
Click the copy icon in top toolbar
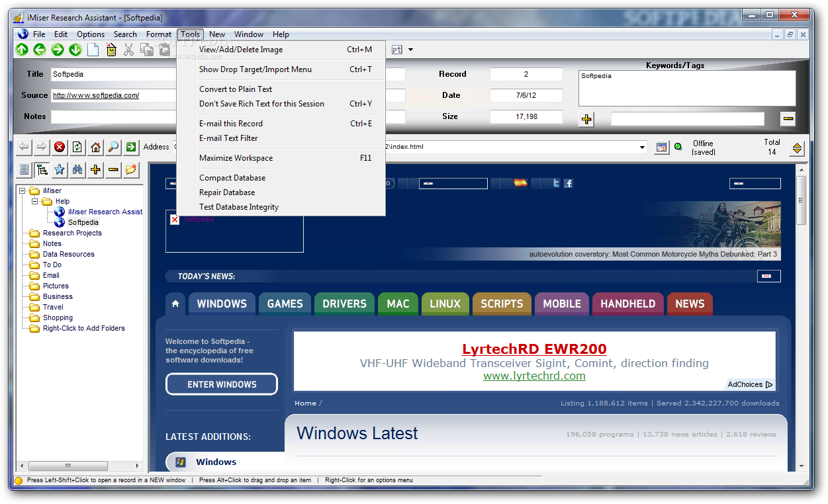click(x=147, y=50)
